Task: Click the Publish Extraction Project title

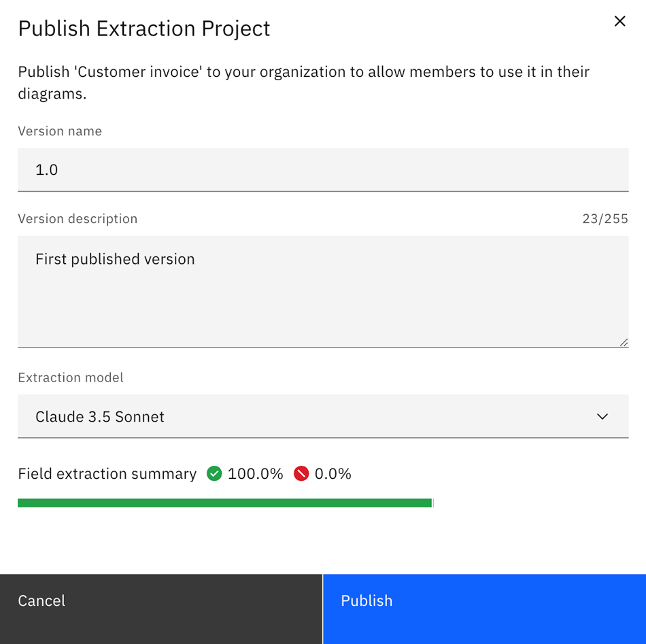Action: 143,29
